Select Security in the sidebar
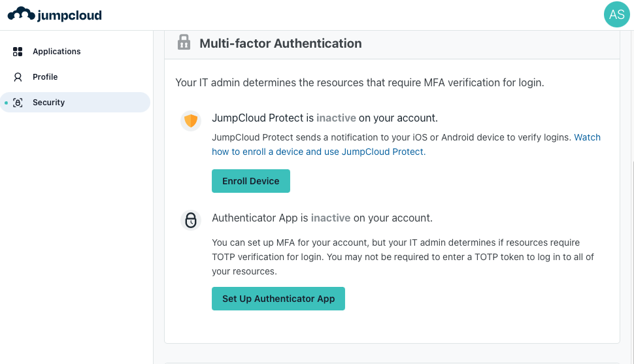 (75, 103)
